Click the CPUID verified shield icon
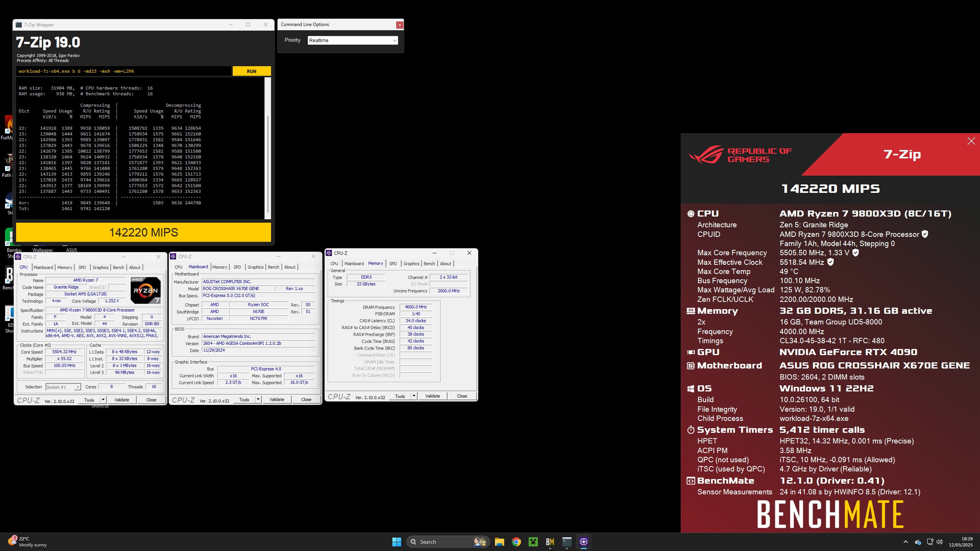980x551 pixels. [925, 234]
